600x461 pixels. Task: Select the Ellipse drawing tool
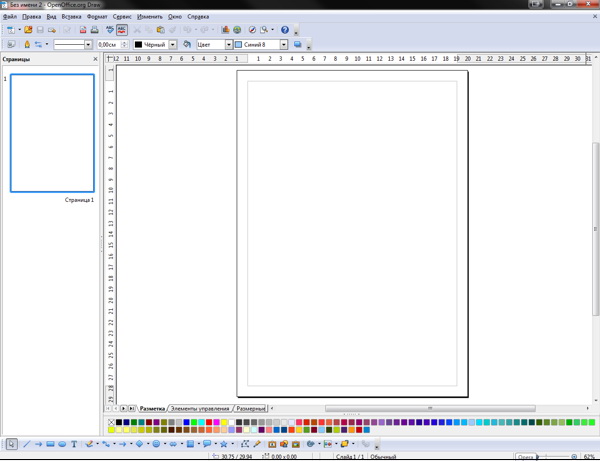(x=62, y=444)
